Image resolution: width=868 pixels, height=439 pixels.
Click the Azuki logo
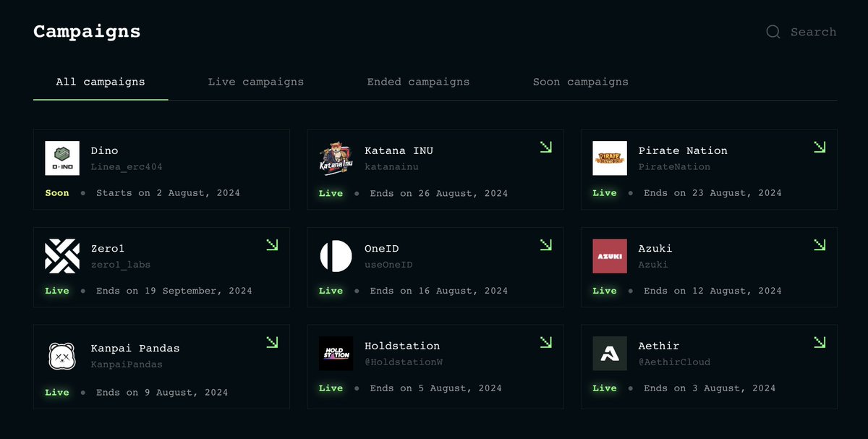point(610,256)
